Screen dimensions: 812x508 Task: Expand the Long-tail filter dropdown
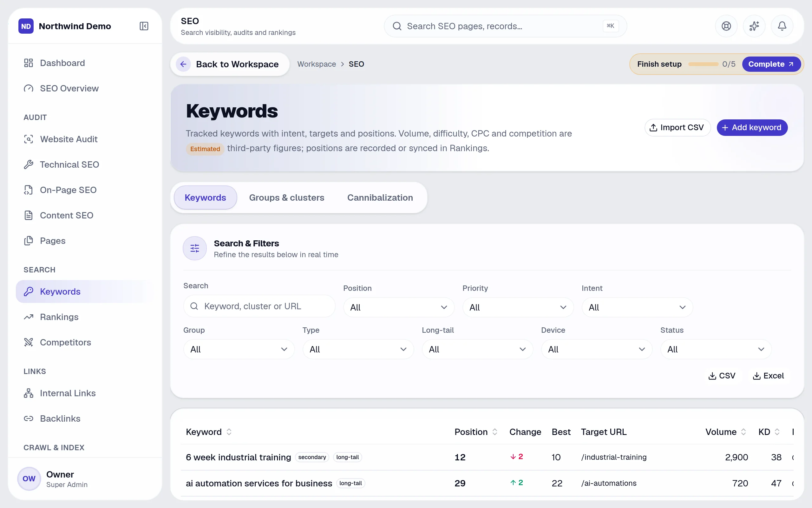coord(477,350)
